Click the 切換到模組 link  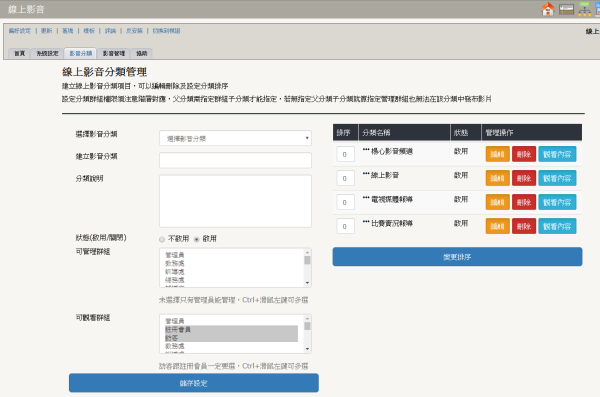coord(166,31)
